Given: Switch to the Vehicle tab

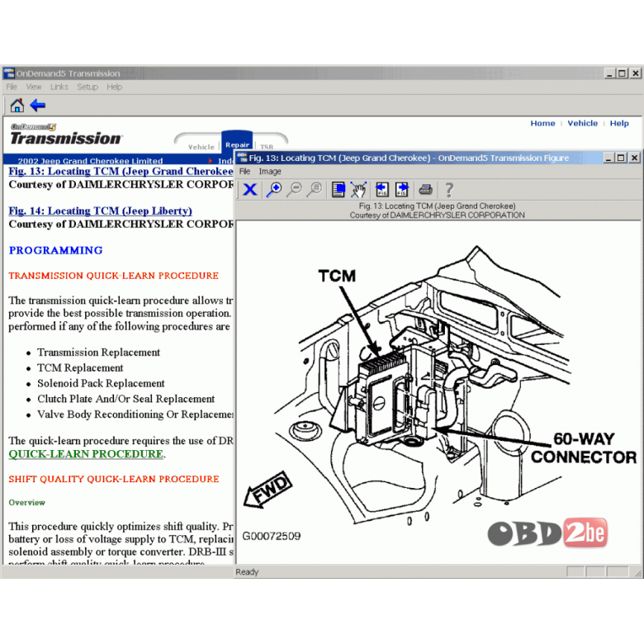Looking at the screenshot, I should [201, 147].
